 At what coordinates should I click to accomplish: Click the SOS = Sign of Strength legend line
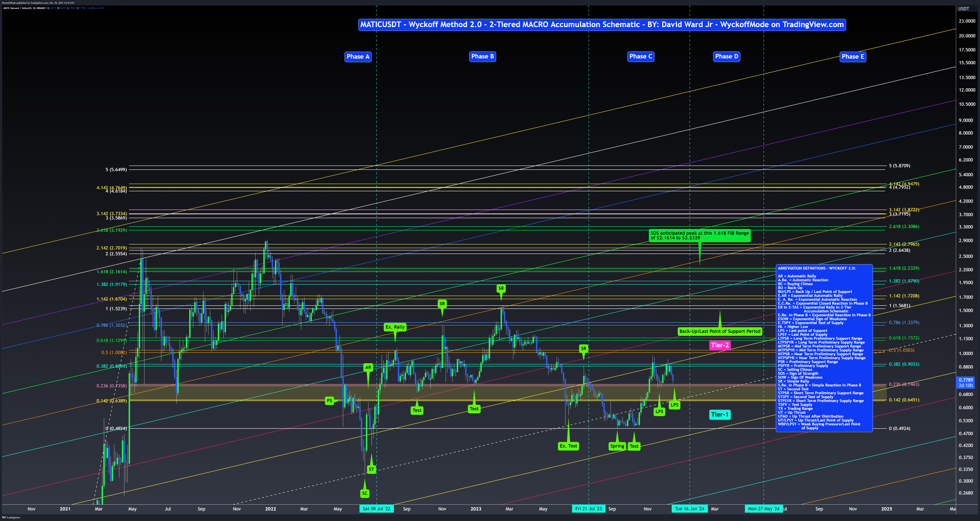[x=798, y=374]
